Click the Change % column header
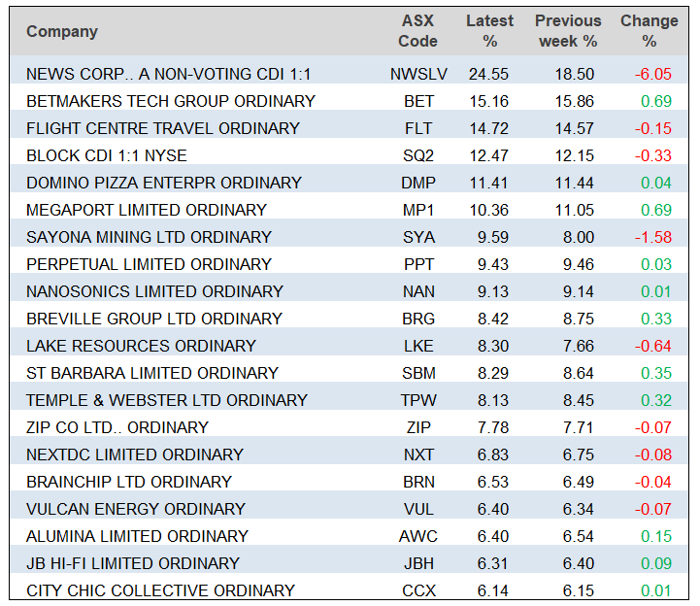 (x=650, y=31)
